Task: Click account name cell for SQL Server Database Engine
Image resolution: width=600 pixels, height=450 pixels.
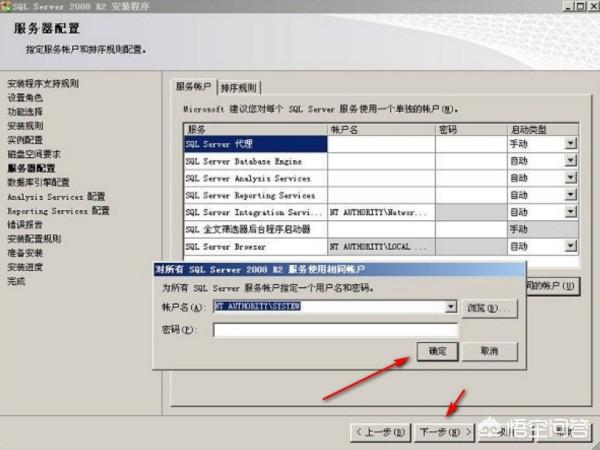Action: pos(381,161)
